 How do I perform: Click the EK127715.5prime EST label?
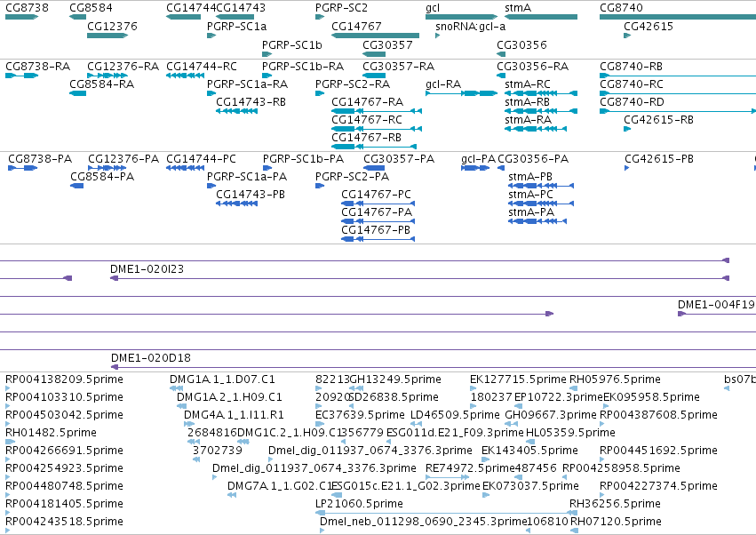518,379
